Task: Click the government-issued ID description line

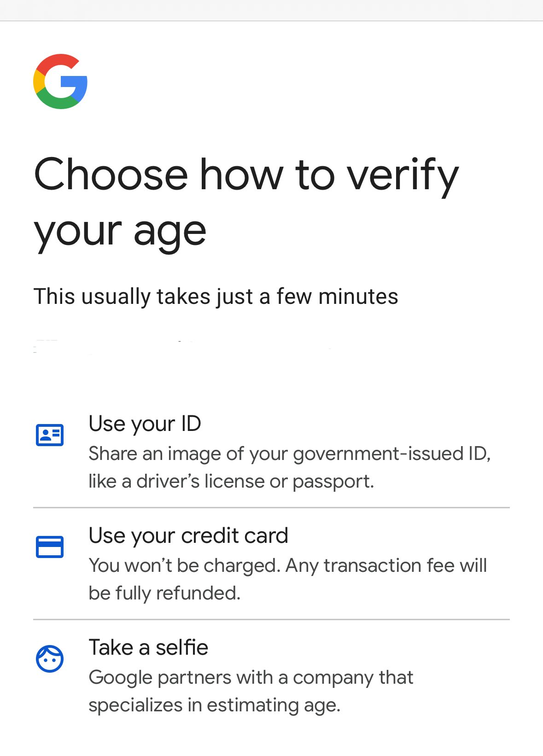Action: click(289, 454)
